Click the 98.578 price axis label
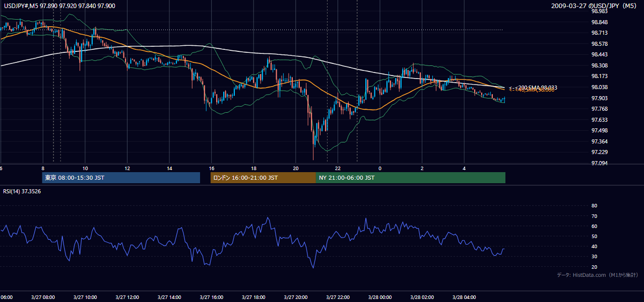The height and width of the screenshot is (302, 644). [x=599, y=44]
